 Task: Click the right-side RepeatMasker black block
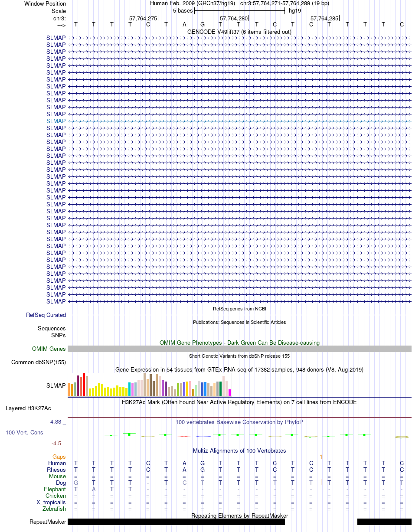coord(384,522)
